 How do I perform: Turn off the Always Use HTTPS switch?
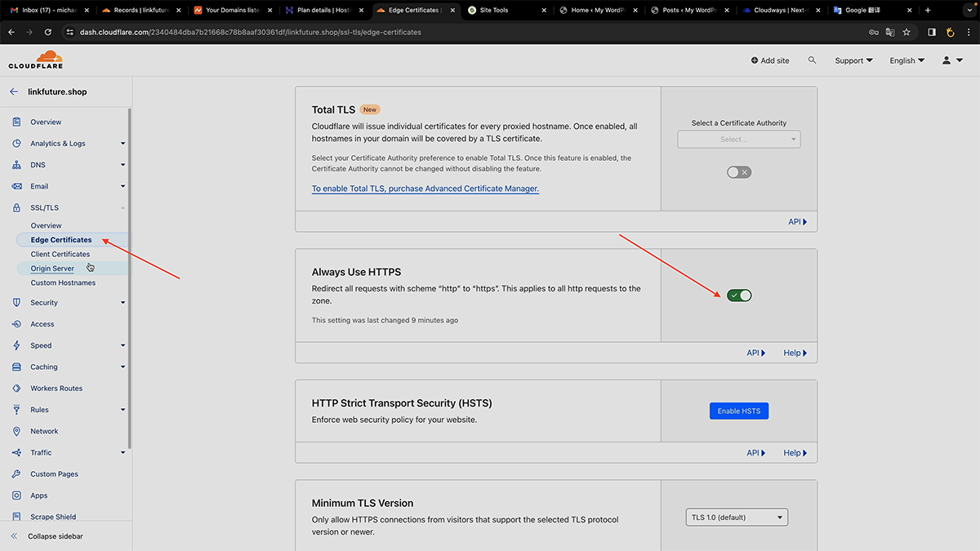tap(739, 295)
